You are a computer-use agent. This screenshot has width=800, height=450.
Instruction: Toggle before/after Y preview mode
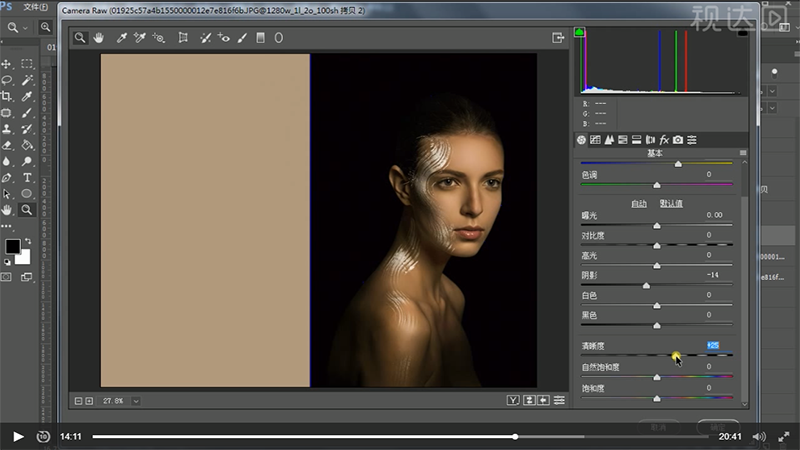pyautogui.click(x=513, y=401)
